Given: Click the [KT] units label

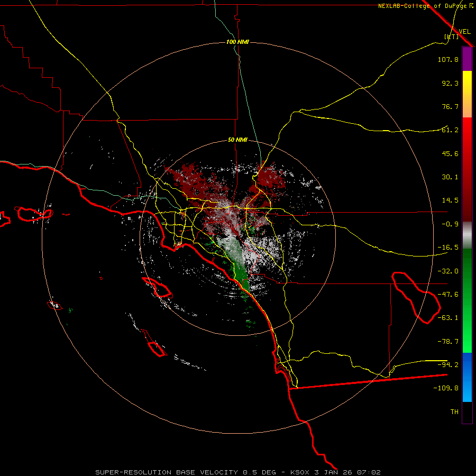Looking at the screenshot, I should [x=452, y=36].
